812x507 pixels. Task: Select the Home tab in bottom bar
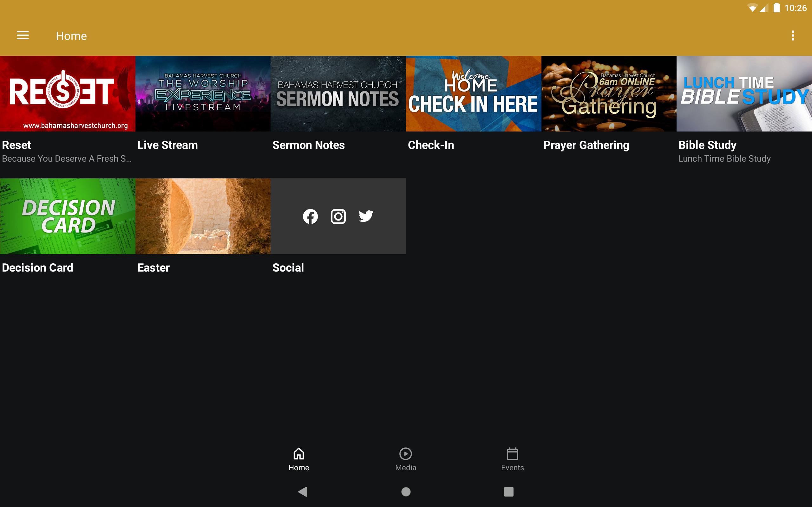point(298,459)
